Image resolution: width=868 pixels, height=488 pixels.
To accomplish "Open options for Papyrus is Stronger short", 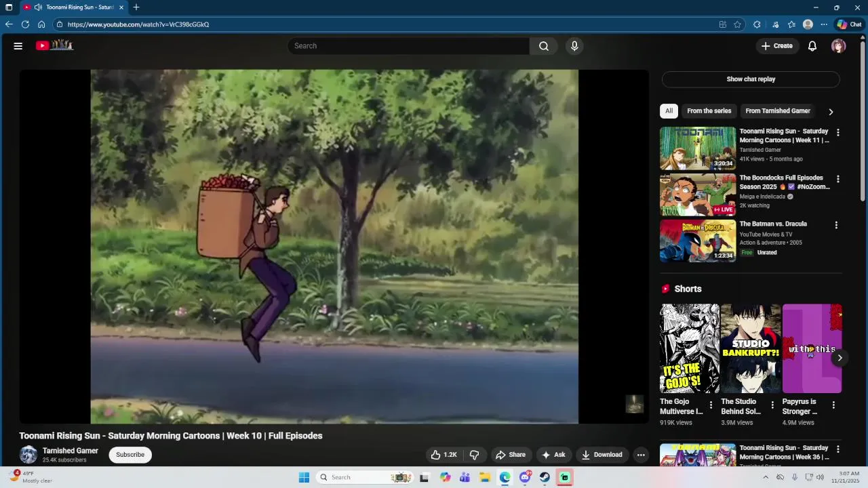I will click(x=833, y=405).
